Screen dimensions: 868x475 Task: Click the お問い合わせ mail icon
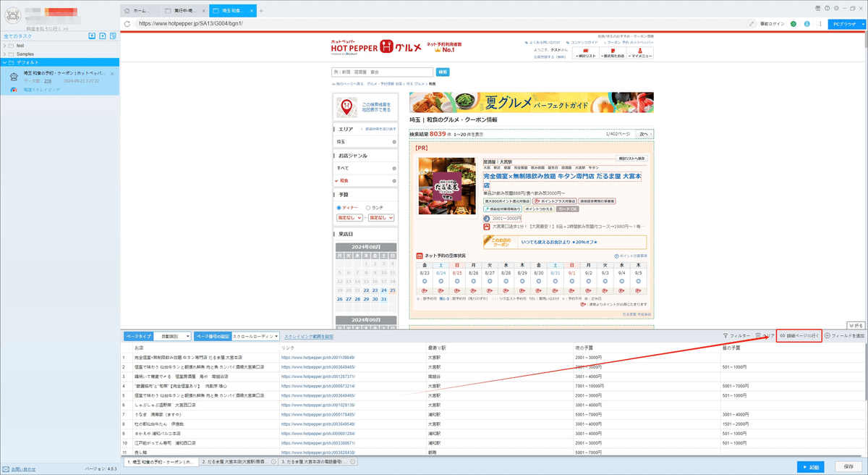6,468
